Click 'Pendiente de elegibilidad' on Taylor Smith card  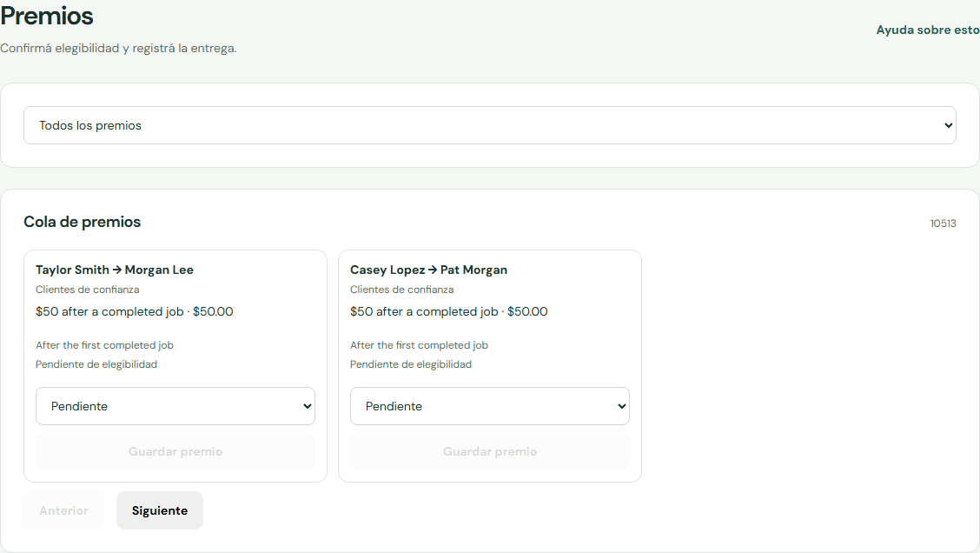point(96,364)
